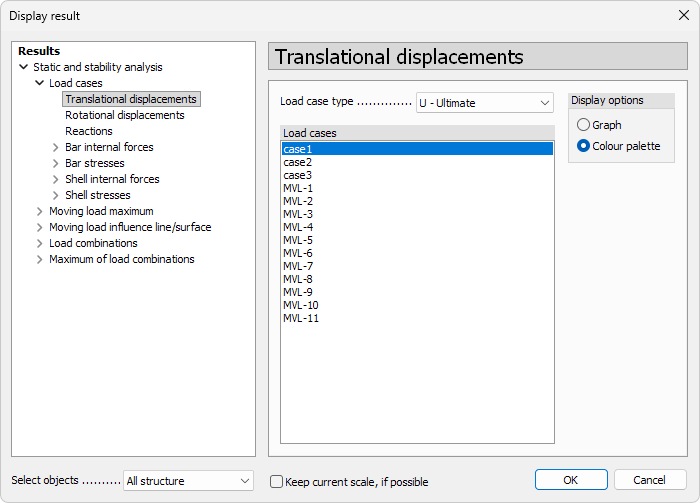Click the Load cases list column header
Image resolution: width=700 pixels, height=503 pixels.
click(417, 133)
